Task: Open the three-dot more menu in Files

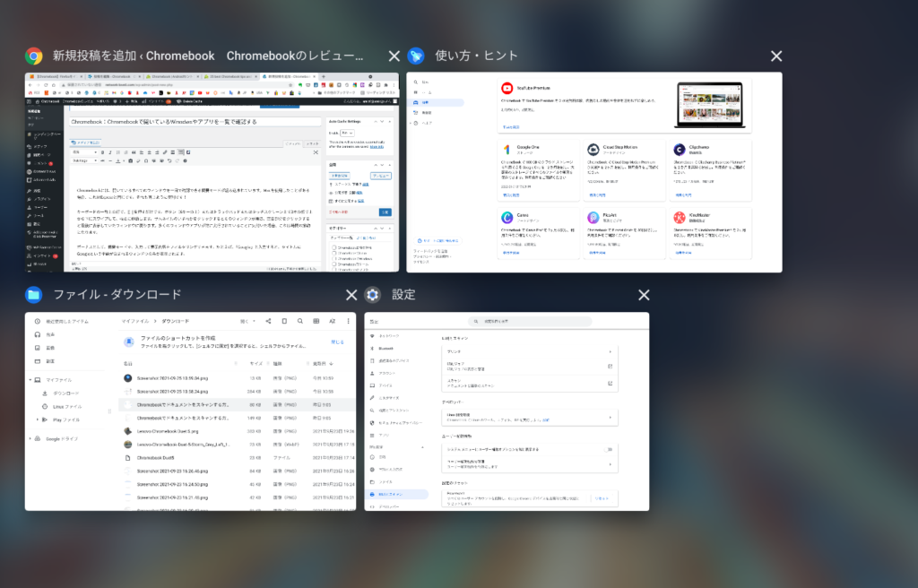Action: [x=348, y=321]
